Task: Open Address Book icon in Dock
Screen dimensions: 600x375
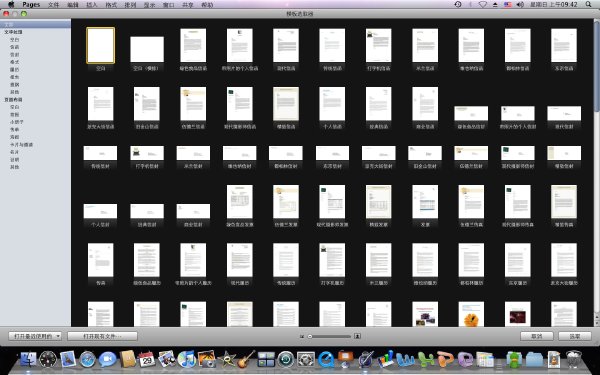Action: (x=127, y=359)
